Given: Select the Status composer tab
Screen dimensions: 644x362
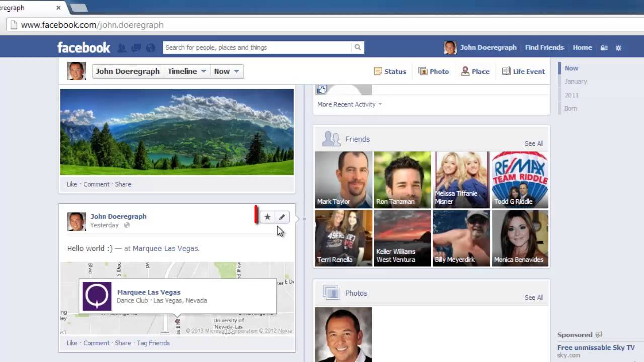Looking at the screenshot, I should pyautogui.click(x=390, y=71).
